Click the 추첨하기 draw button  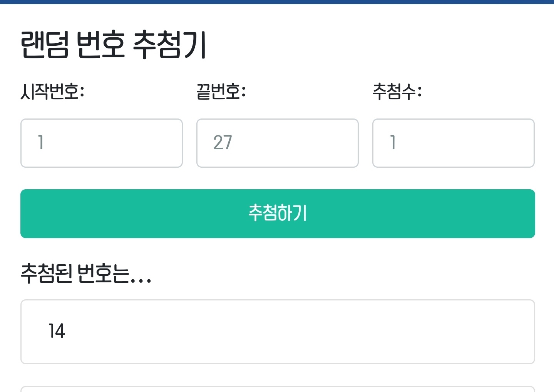(277, 214)
